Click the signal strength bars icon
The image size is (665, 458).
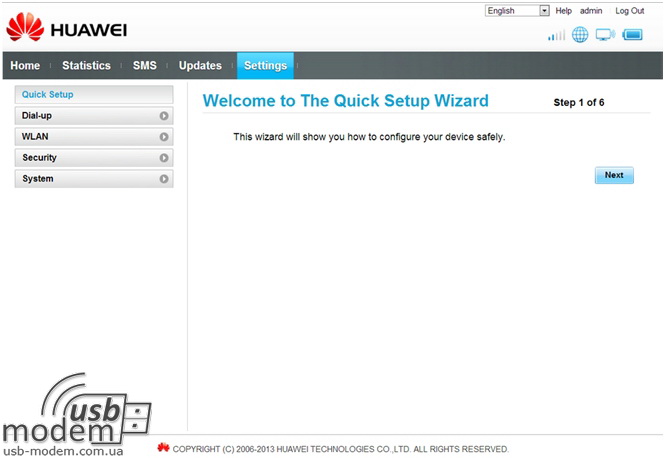click(556, 36)
